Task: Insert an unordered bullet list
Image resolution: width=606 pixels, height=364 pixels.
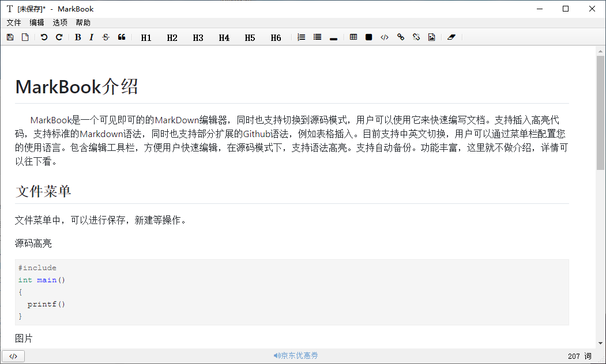Action: point(317,37)
